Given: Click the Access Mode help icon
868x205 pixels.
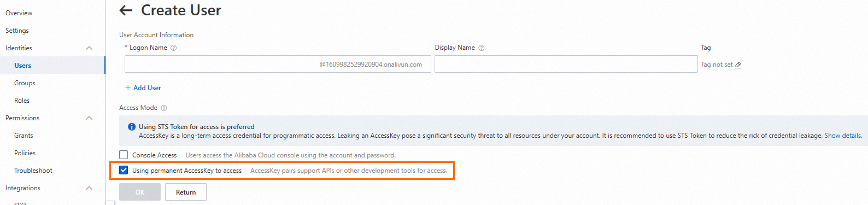Looking at the screenshot, I should (164, 108).
